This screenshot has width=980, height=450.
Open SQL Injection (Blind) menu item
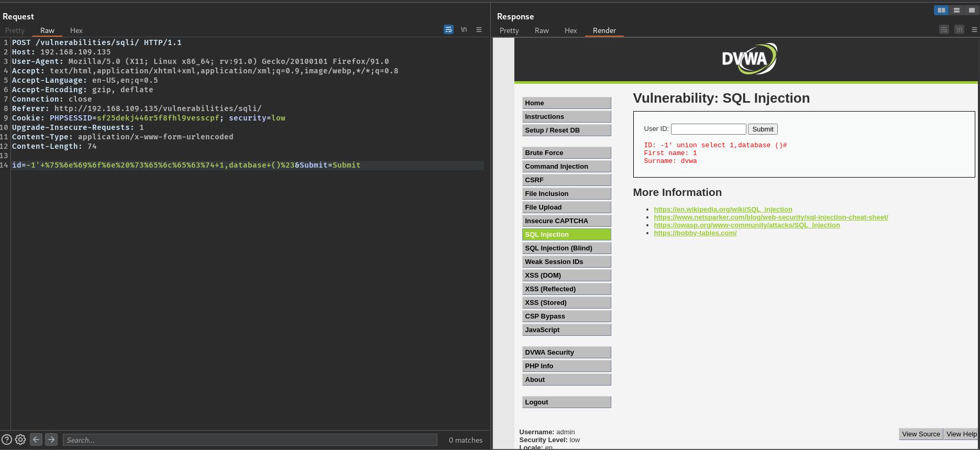[x=566, y=248]
